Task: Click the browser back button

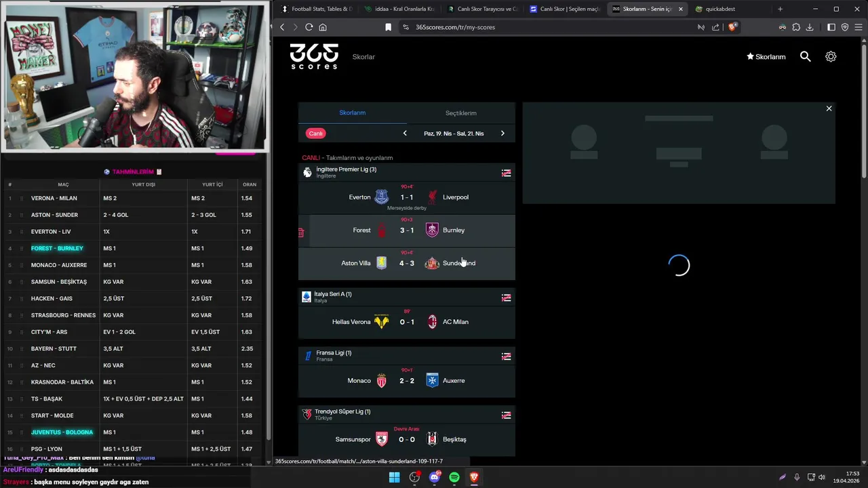Action: [x=283, y=27]
